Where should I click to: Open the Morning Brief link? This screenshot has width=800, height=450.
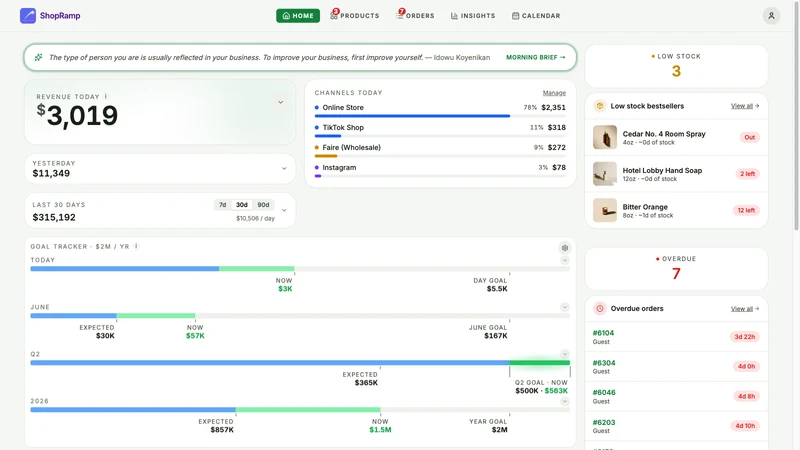click(x=536, y=57)
